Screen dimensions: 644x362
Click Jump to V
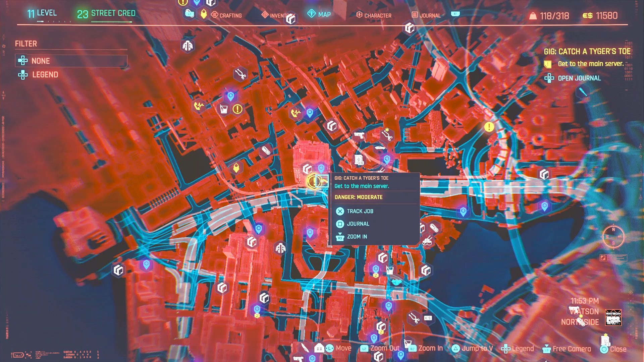pyautogui.click(x=472, y=348)
